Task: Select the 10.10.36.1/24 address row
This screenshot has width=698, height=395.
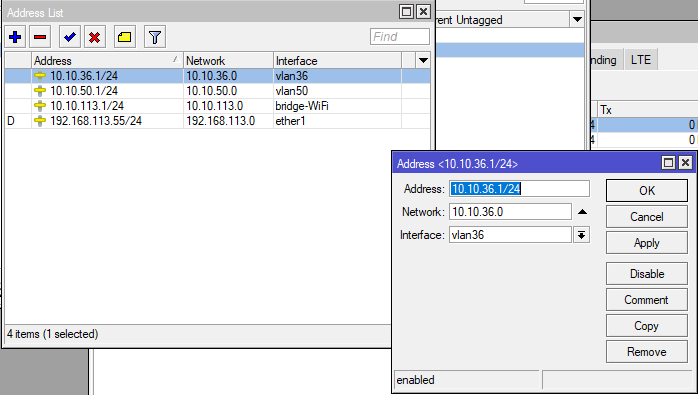Action: tap(217, 76)
